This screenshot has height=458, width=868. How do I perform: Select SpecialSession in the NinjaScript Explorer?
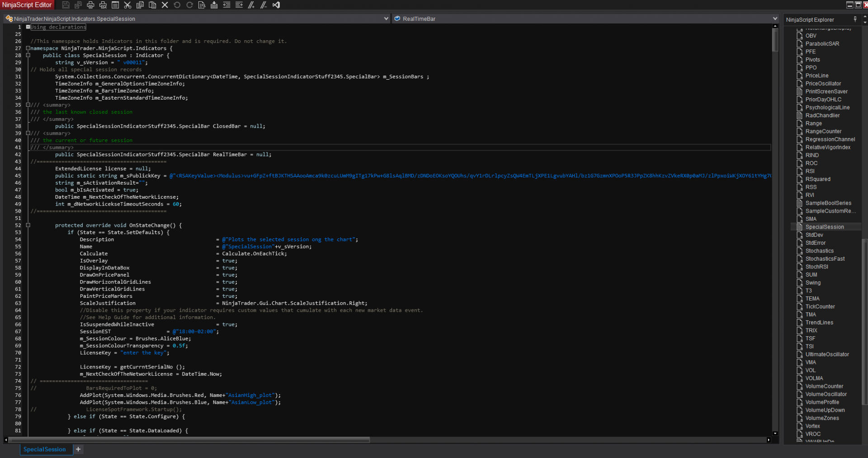click(824, 227)
